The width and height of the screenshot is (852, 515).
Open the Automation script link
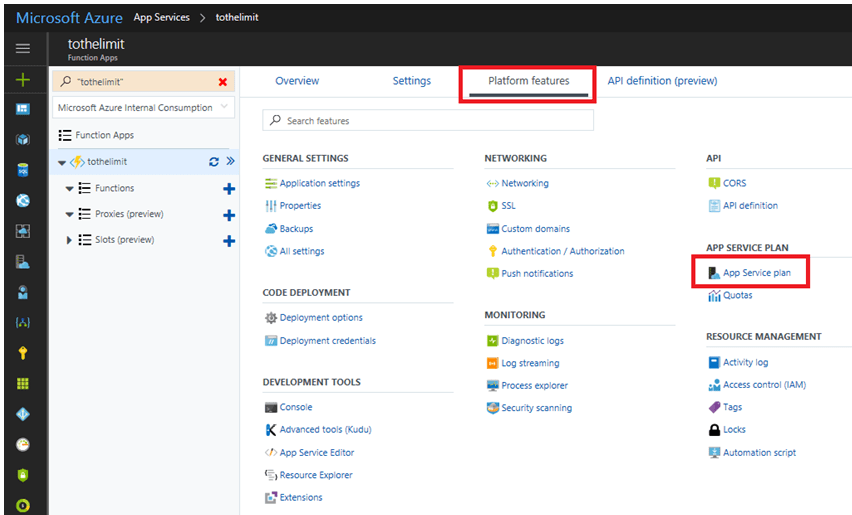pyautogui.click(x=760, y=453)
